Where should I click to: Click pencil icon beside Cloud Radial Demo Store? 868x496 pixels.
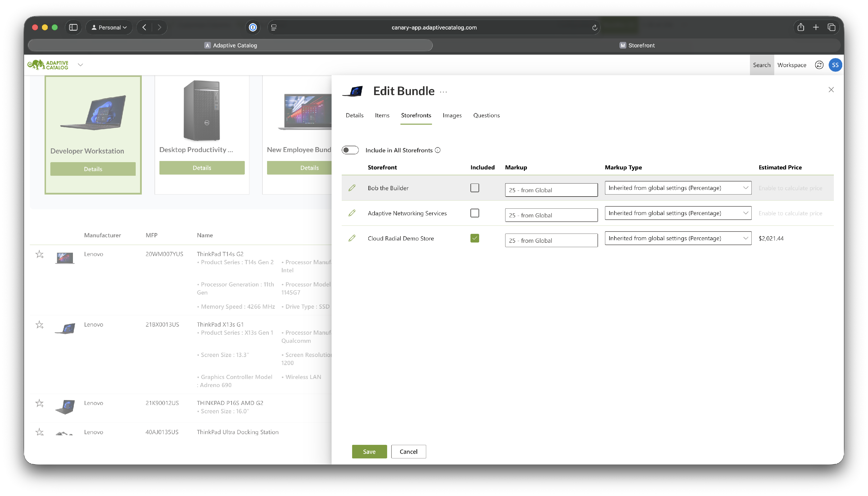coord(352,238)
